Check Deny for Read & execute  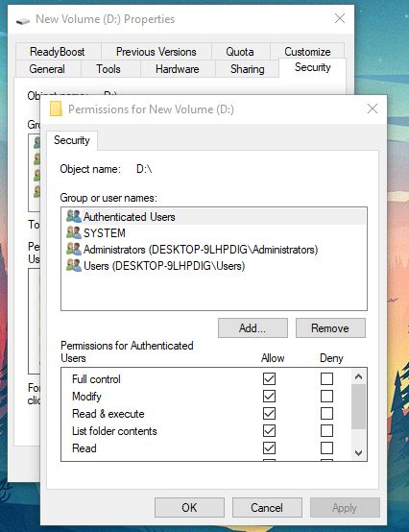click(327, 413)
